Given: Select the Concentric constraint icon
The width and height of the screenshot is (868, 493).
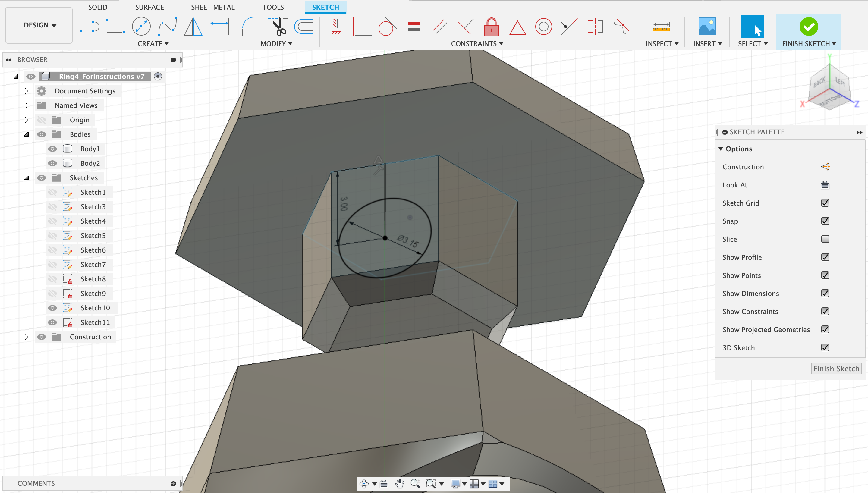Looking at the screenshot, I should coord(543,27).
